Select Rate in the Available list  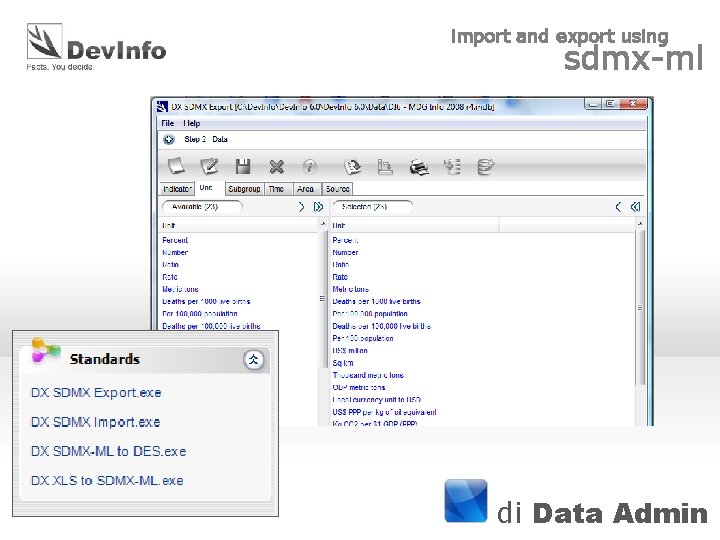point(170,277)
